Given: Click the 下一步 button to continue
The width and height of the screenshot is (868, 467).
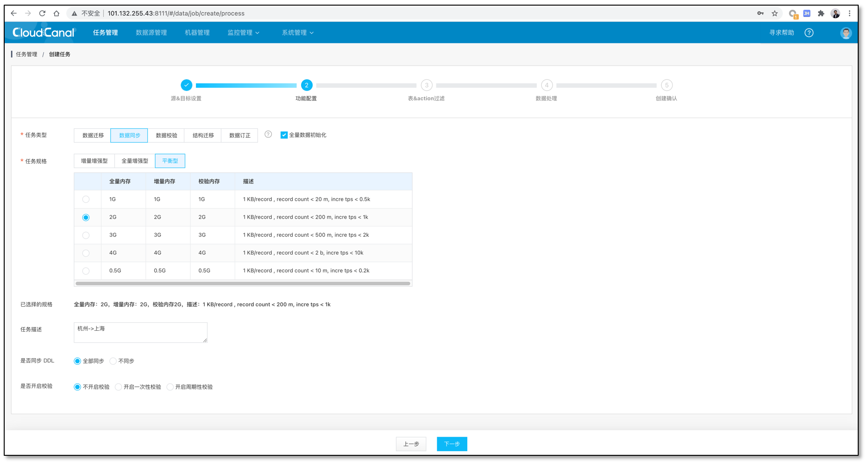Looking at the screenshot, I should point(451,444).
